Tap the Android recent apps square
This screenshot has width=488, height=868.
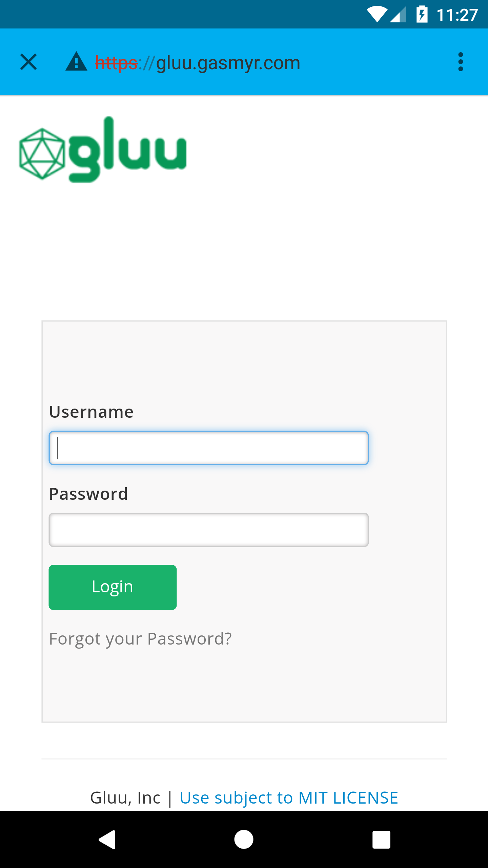click(381, 840)
